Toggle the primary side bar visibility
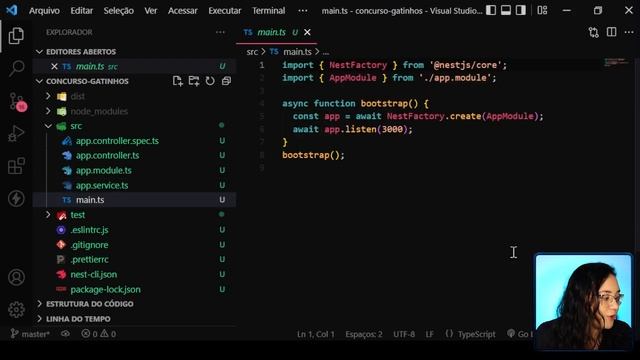The image size is (640, 360). pos(491,11)
